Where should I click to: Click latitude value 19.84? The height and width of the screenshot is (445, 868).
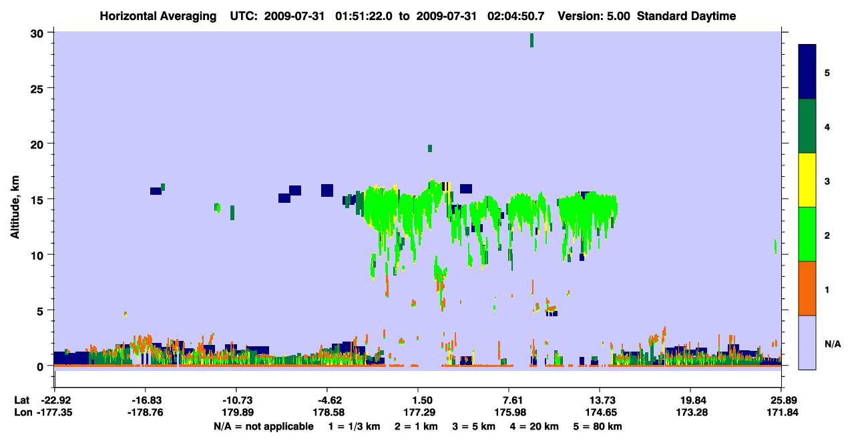tap(691, 400)
